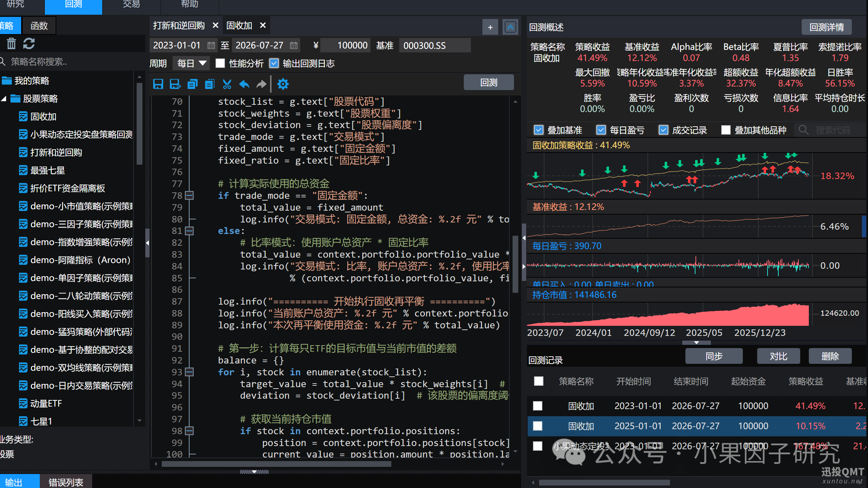Collapse the 股票策略 folder
The image size is (868, 488).
click(4, 99)
